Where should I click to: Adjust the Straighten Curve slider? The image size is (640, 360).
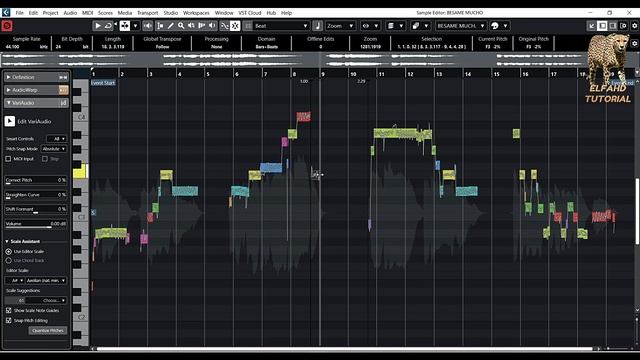coord(36,195)
